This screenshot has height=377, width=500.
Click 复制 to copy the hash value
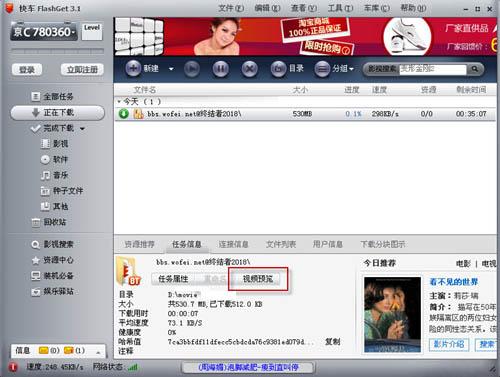click(x=332, y=342)
